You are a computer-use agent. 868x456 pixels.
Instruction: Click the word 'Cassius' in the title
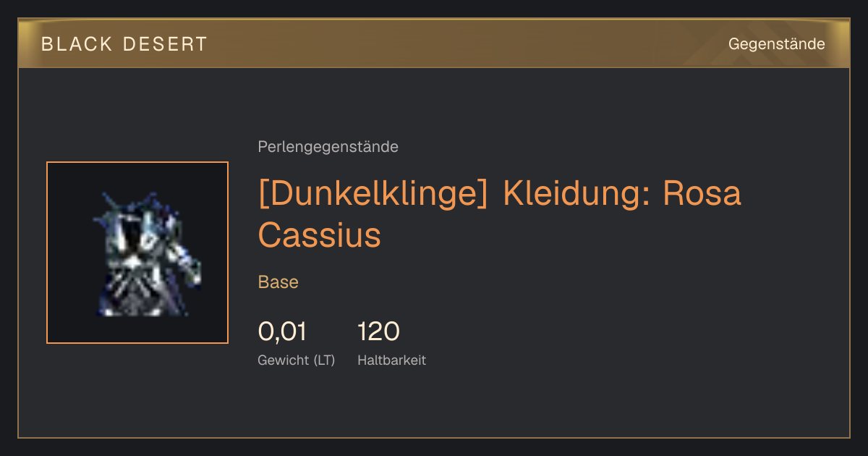(x=319, y=235)
